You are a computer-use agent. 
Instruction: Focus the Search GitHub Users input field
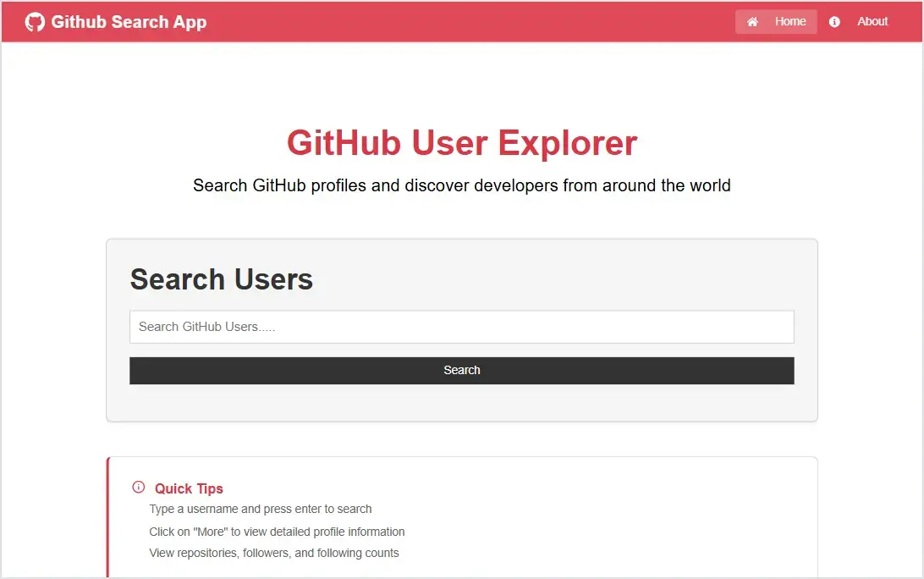(x=462, y=327)
